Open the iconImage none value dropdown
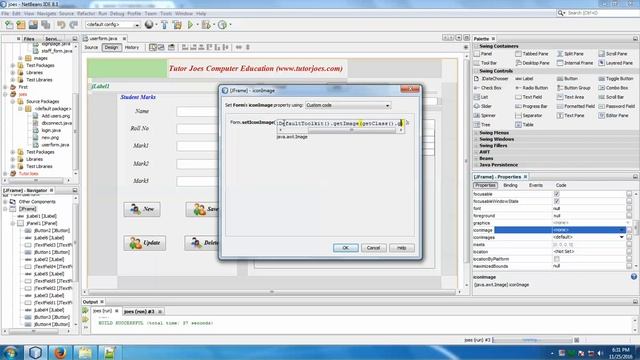The height and width of the screenshot is (360, 640). click(x=622, y=230)
